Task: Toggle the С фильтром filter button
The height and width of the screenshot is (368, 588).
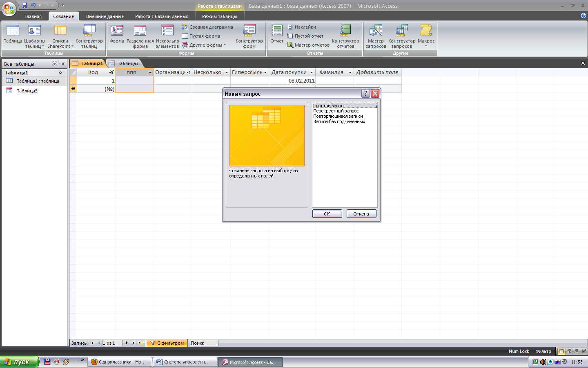Action: point(167,343)
